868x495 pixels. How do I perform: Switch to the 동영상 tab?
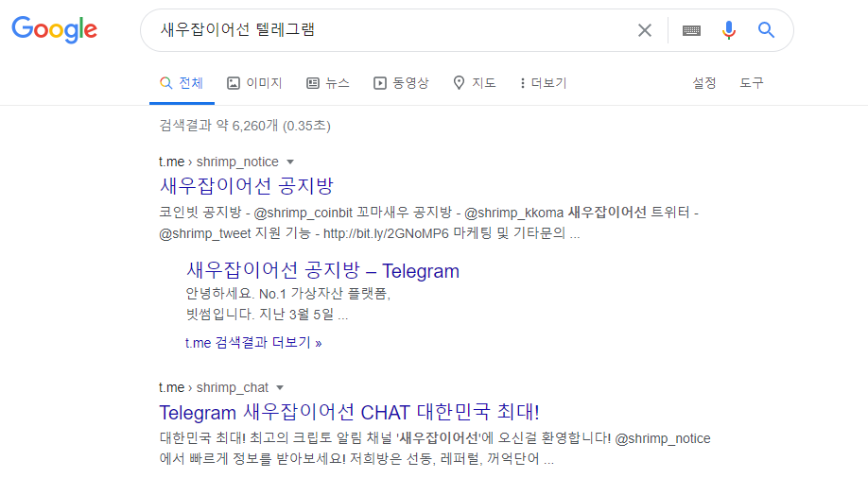(x=401, y=83)
